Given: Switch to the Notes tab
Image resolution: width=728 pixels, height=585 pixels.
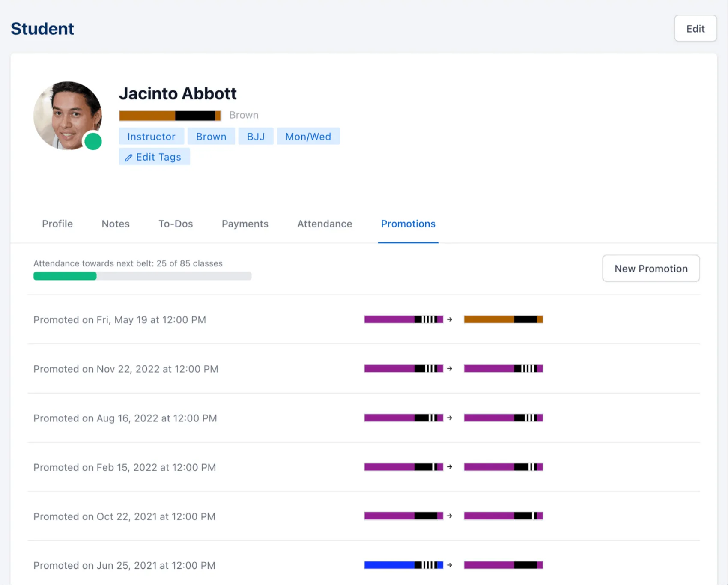Looking at the screenshot, I should (115, 224).
